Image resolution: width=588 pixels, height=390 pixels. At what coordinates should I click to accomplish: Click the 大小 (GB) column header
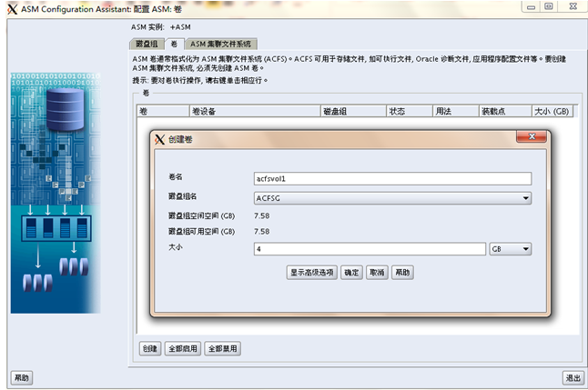(x=552, y=111)
